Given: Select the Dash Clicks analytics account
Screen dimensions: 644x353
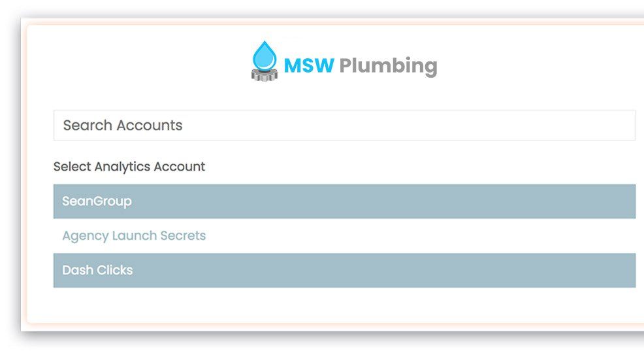Looking at the screenshot, I should coord(344,270).
